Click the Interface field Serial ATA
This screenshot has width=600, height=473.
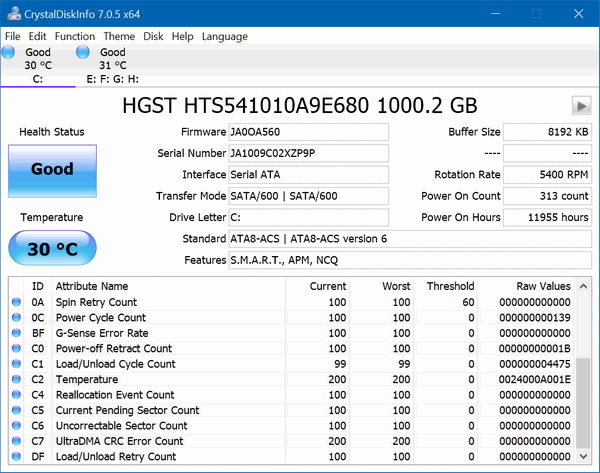308,175
